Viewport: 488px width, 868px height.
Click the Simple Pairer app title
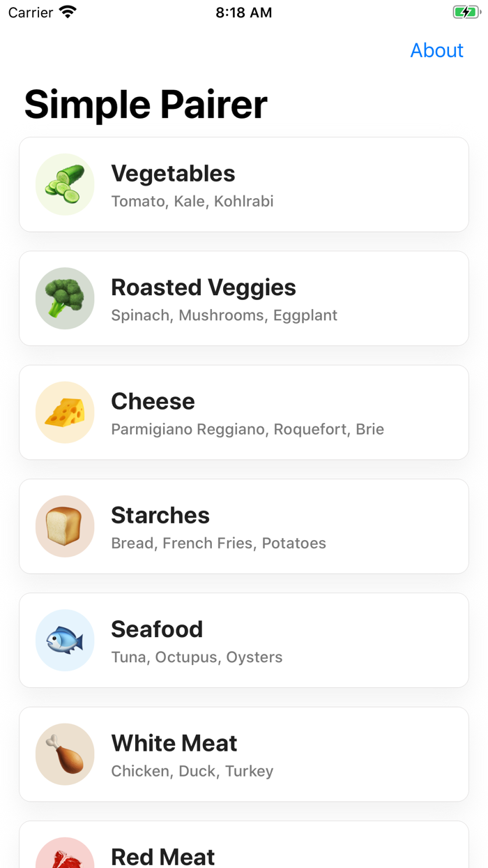[x=145, y=105]
